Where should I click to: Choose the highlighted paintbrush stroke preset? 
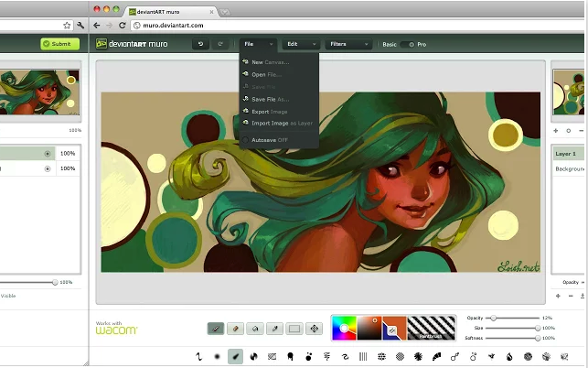click(x=236, y=356)
